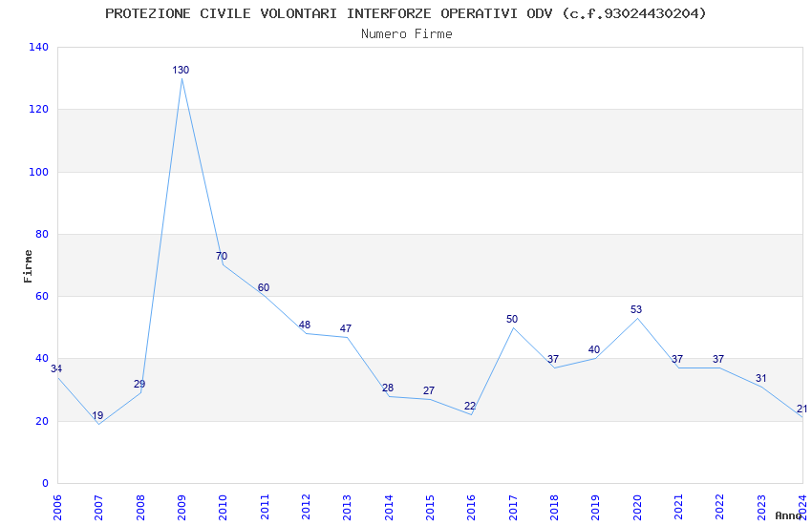Image resolution: width=812 pixels, height=525 pixels.
Task: Click the 2019 year tick label
Action: pyautogui.click(x=595, y=507)
